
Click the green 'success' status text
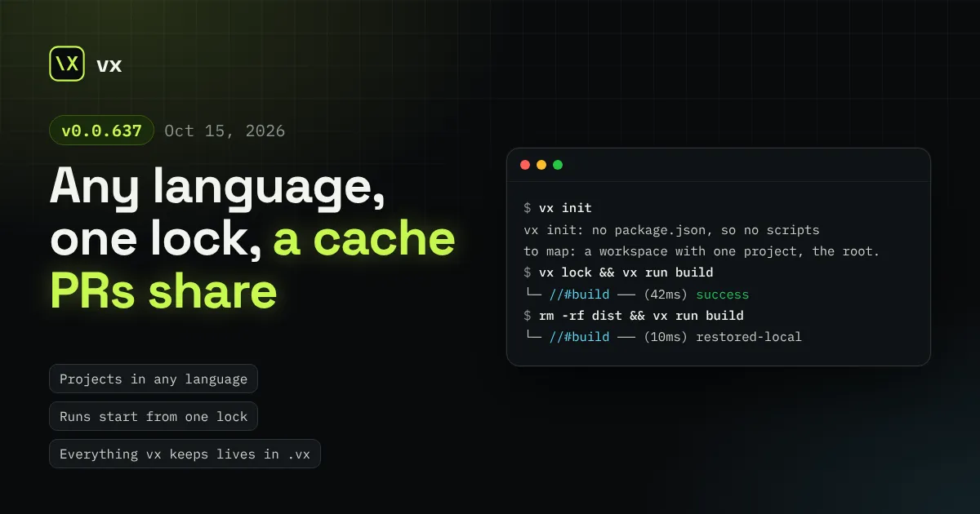(x=722, y=295)
